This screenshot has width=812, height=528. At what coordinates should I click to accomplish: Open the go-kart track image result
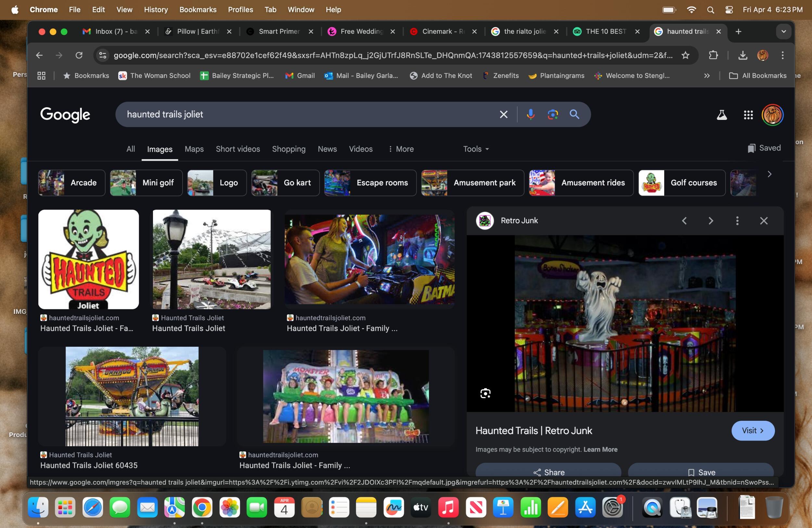pos(211,259)
